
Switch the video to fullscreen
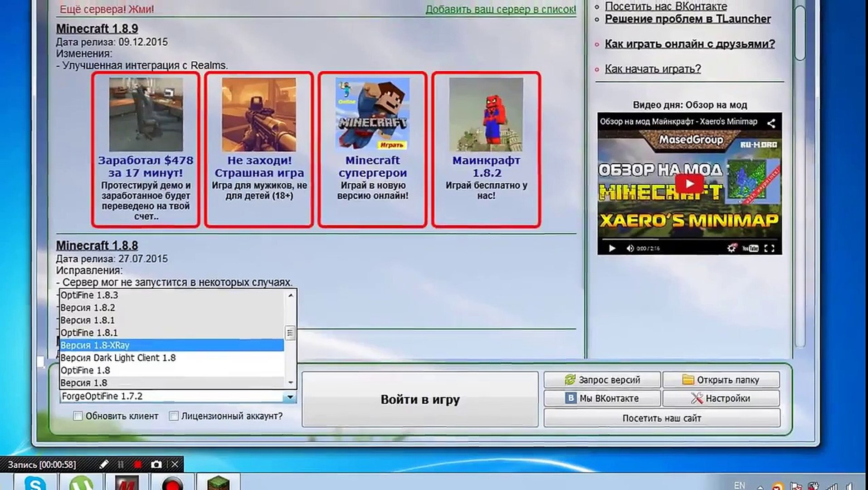[769, 248]
